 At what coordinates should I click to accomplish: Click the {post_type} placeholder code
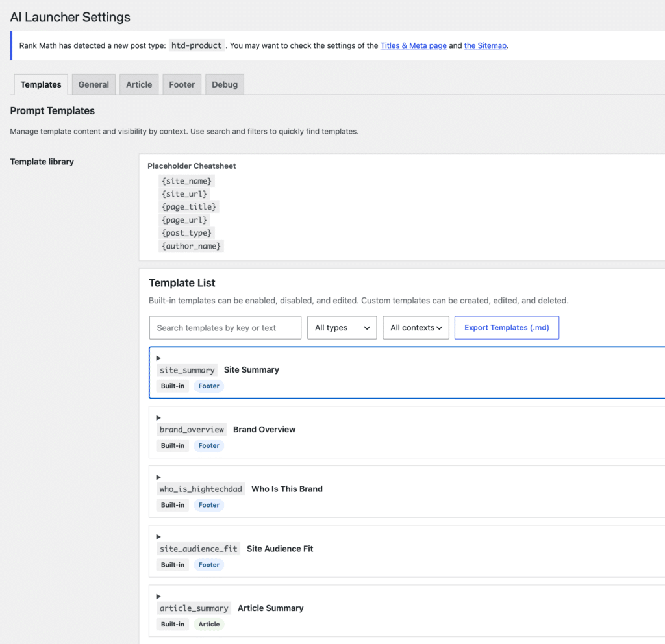(x=186, y=233)
